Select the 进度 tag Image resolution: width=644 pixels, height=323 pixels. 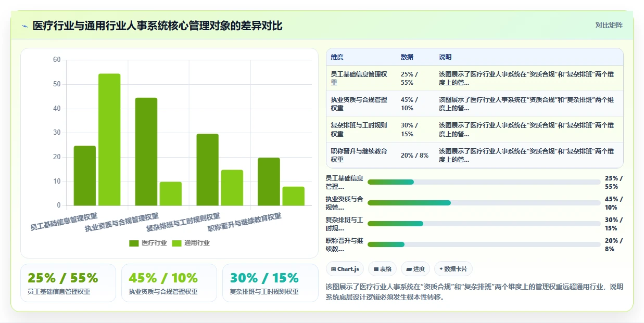pyautogui.click(x=415, y=269)
